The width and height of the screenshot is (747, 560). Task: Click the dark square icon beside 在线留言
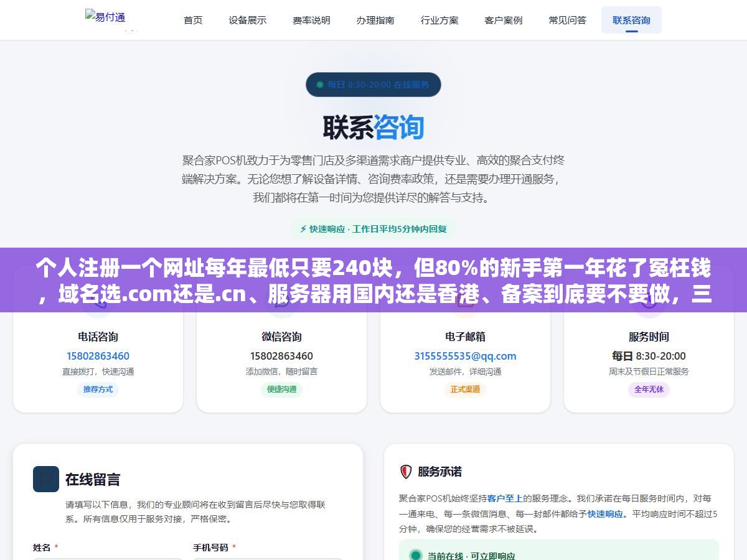click(46, 479)
